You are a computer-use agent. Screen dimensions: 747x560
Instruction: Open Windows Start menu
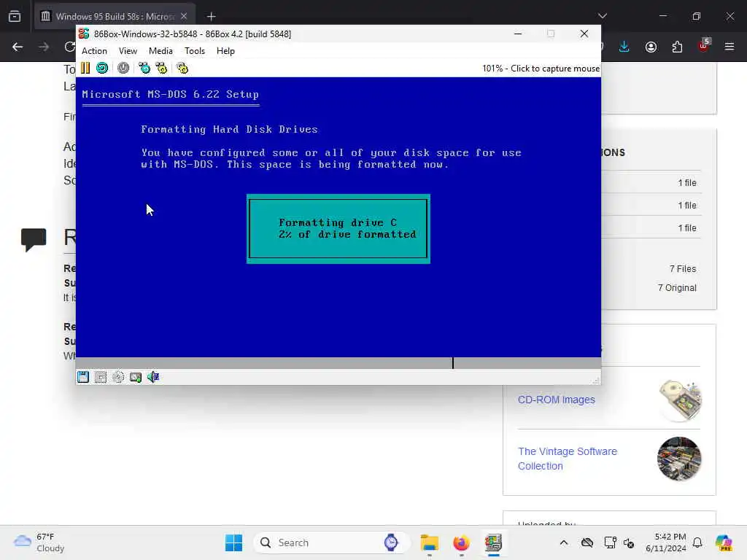234,542
